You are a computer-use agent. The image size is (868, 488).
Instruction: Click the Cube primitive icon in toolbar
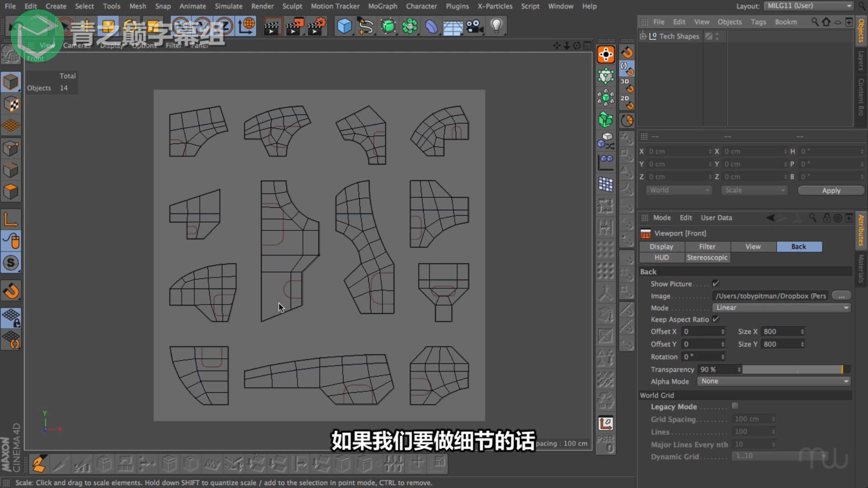(x=344, y=26)
